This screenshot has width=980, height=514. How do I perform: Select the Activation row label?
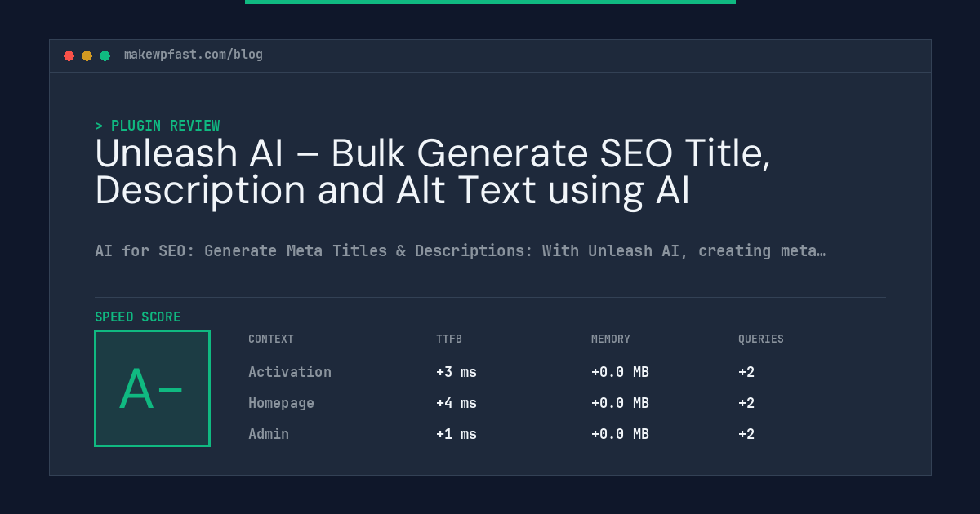click(290, 372)
